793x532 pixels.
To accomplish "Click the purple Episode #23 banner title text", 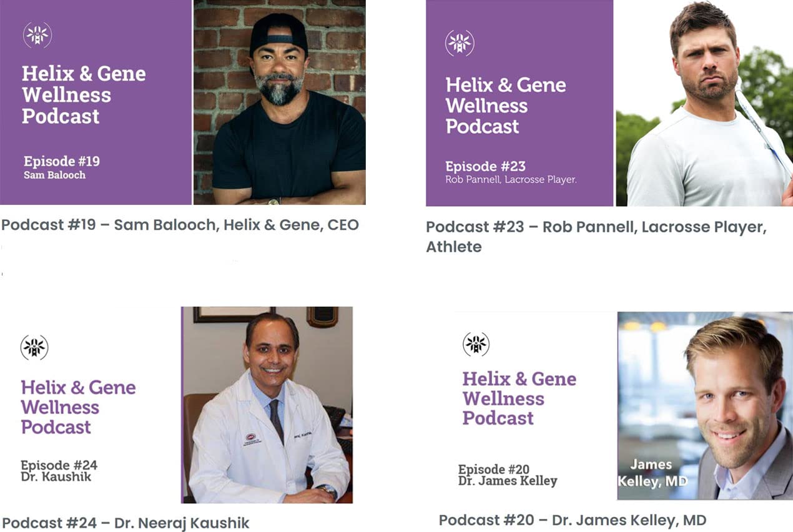I will coord(505,105).
